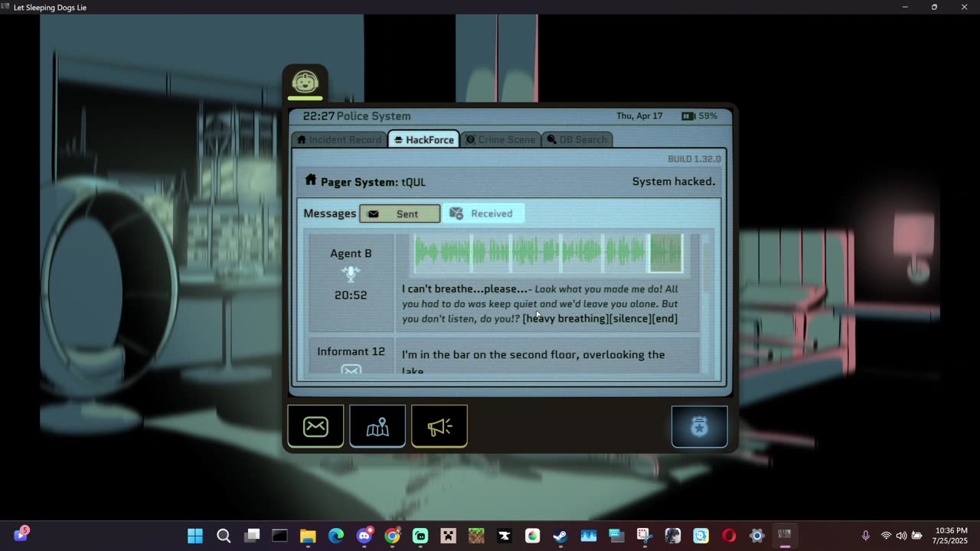980x551 pixels.
Task: Click the headset operator avatar icon
Action: point(305,82)
